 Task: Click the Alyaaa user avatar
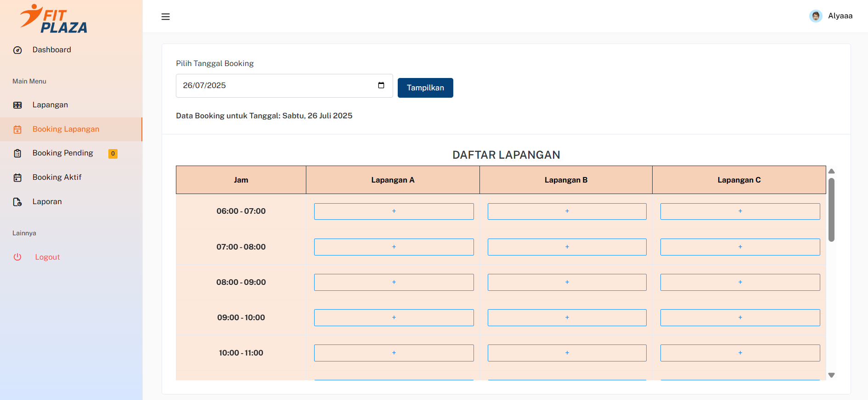[x=815, y=16]
